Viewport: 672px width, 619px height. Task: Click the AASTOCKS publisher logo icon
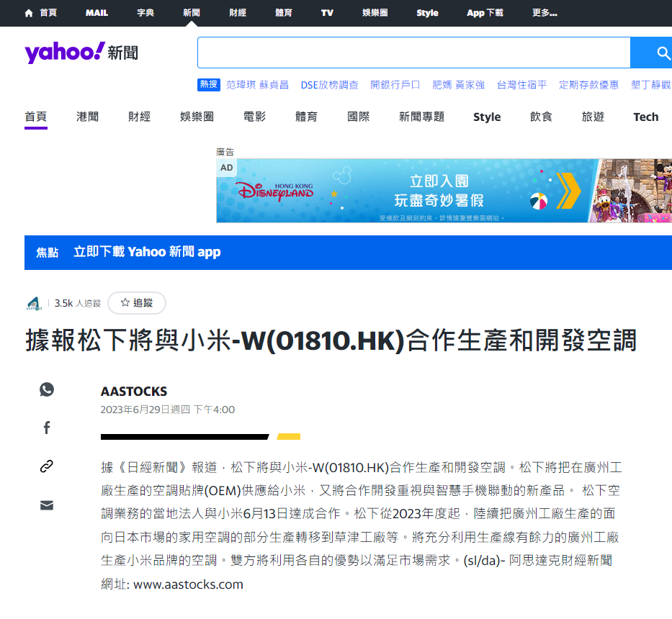34,303
